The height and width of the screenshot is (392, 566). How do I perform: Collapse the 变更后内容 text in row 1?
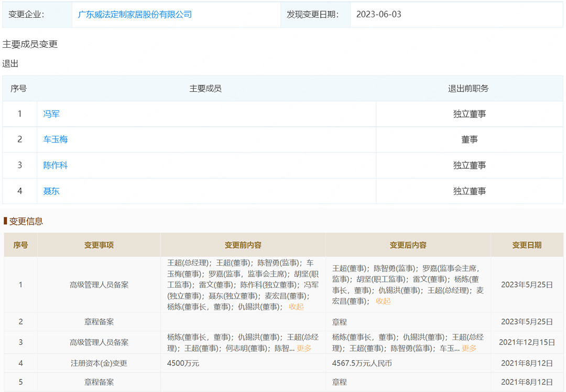tap(383, 301)
